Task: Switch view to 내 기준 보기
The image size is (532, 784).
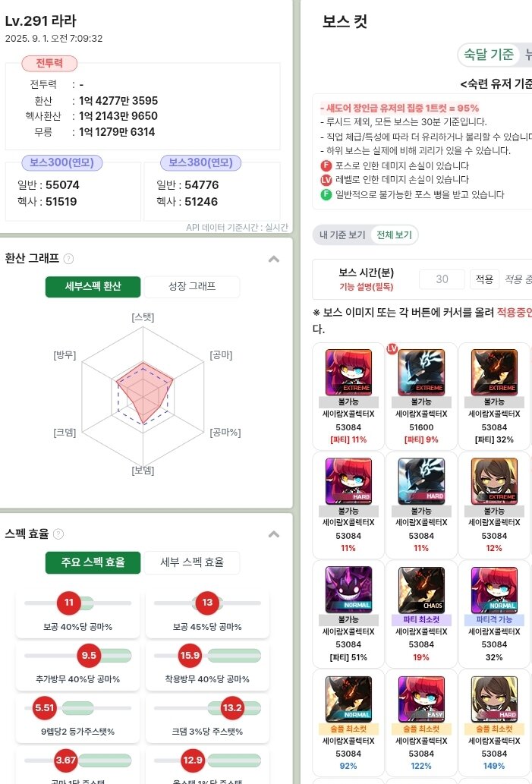Action: tap(342, 235)
